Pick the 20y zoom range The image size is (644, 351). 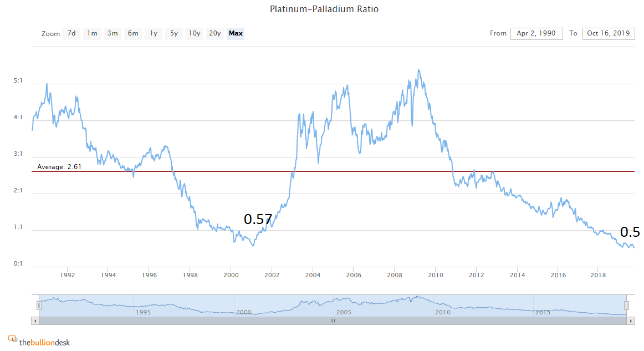pos(214,33)
